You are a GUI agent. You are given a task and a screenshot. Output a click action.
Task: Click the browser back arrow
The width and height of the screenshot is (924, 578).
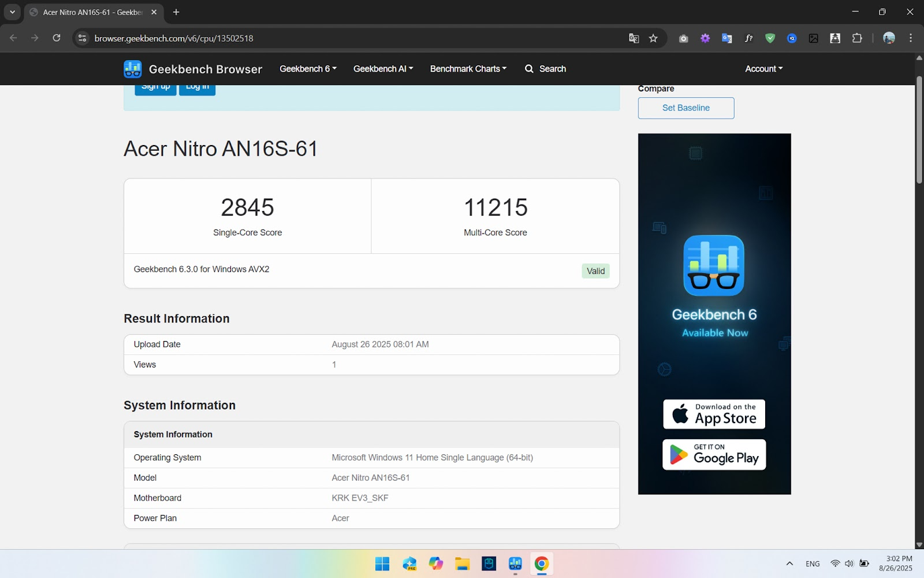(13, 38)
